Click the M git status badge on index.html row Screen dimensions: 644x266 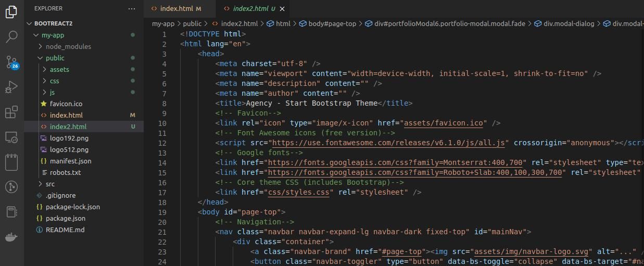pos(133,115)
